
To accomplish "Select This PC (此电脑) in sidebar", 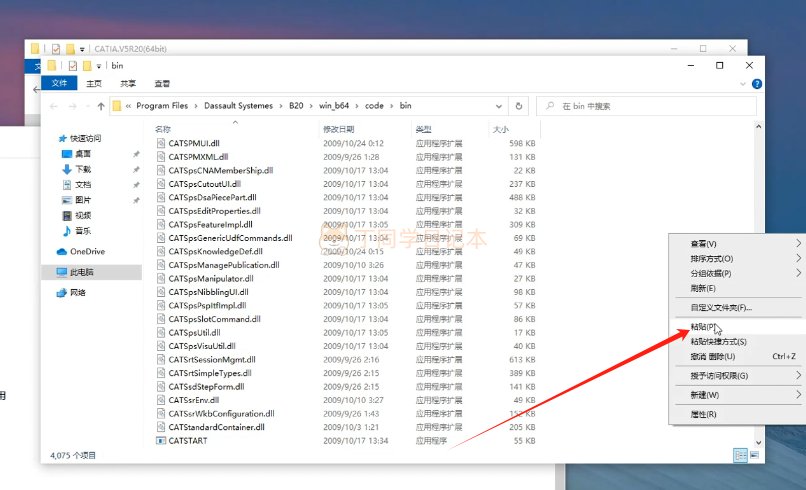I will [78, 272].
